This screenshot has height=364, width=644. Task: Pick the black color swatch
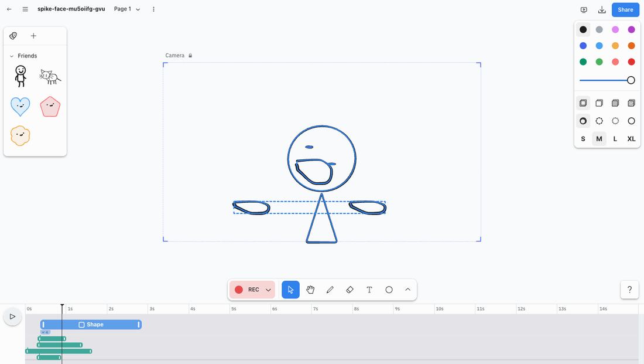[583, 30]
